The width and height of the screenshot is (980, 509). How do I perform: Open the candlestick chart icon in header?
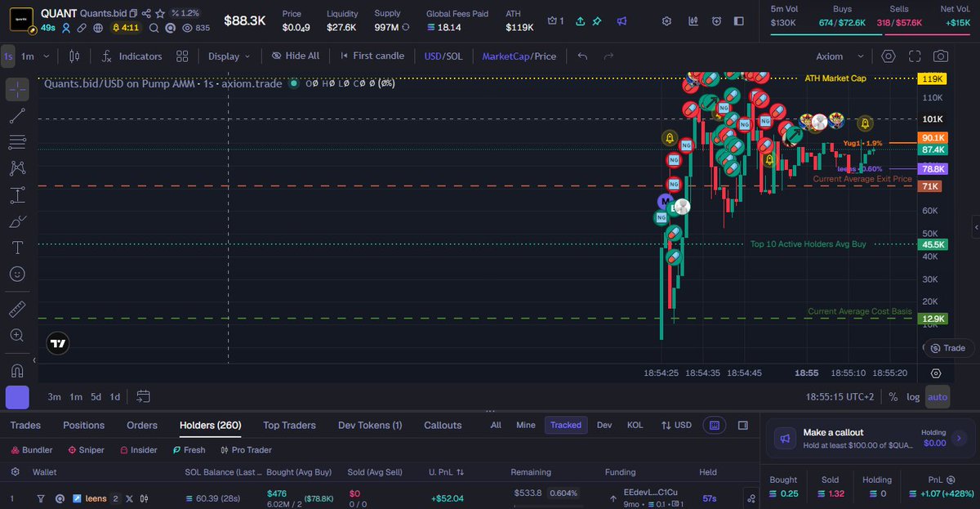point(693,21)
